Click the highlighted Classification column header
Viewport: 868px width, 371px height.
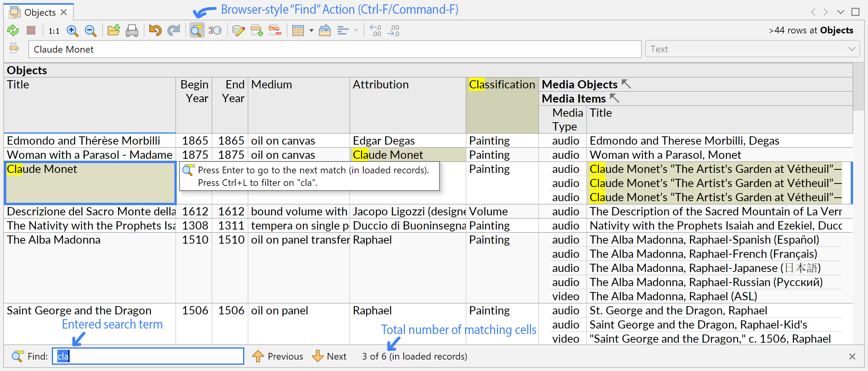point(502,105)
